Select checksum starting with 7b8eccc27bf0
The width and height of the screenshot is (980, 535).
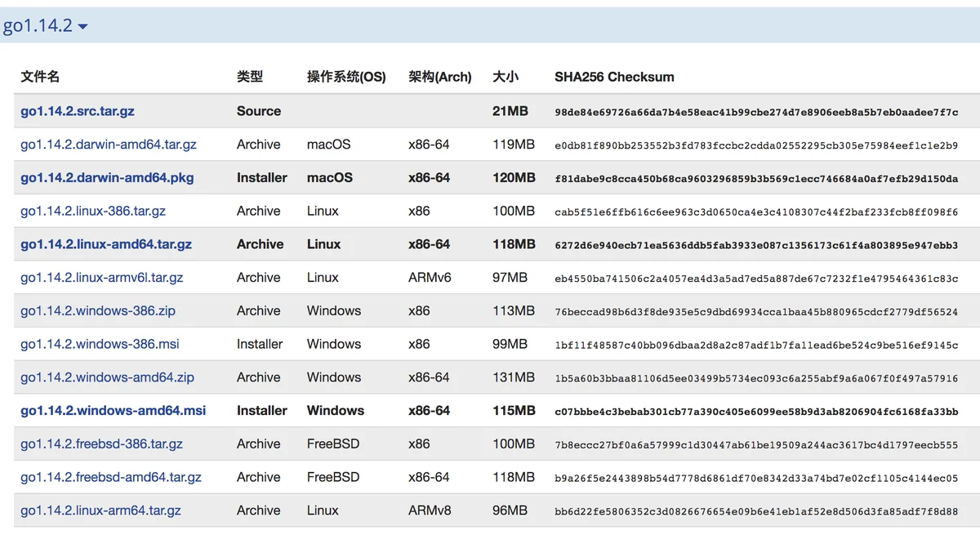756,445
